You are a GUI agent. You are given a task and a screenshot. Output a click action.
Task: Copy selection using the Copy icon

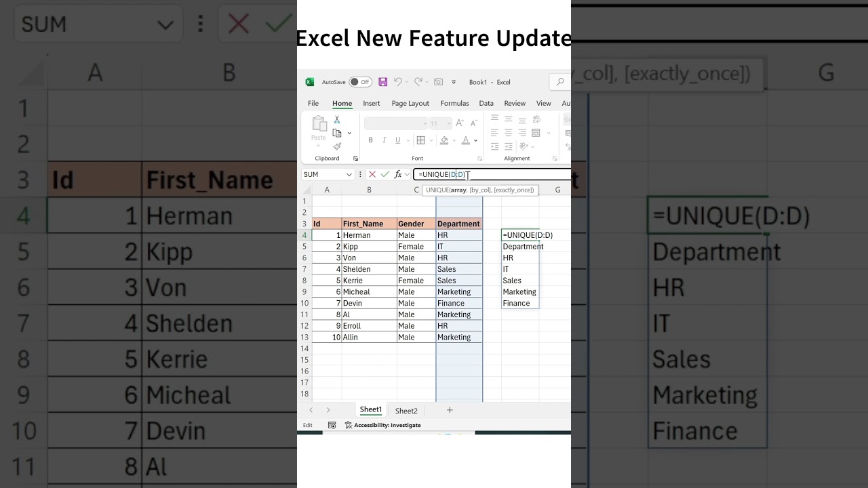(x=337, y=133)
